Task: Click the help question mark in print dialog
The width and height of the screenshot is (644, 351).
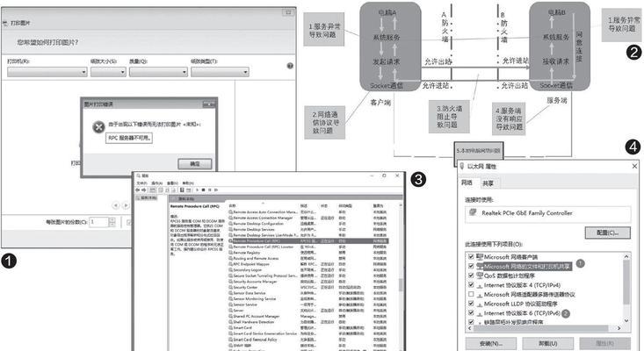Action: tap(290, 66)
